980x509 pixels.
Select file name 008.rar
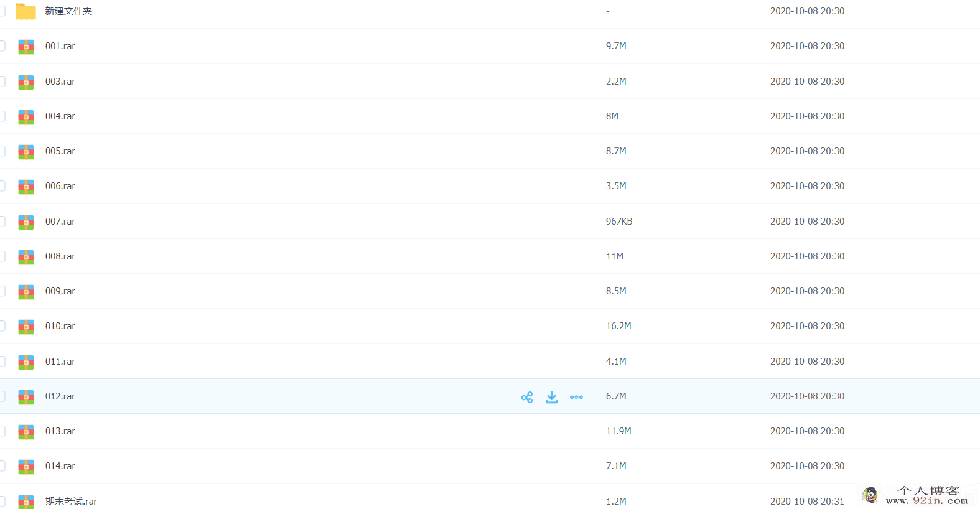[x=60, y=256]
